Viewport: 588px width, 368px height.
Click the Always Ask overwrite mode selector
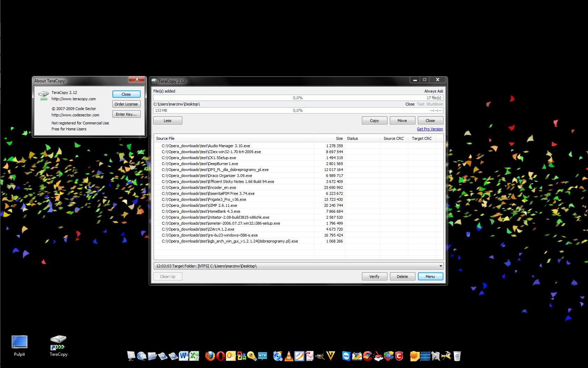point(434,91)
